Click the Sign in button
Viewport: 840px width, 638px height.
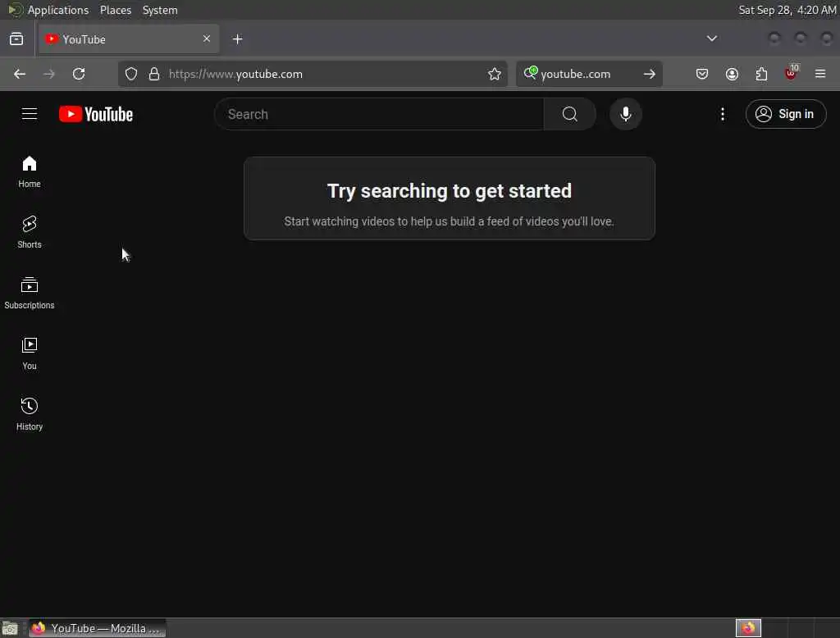click(785, 114)
